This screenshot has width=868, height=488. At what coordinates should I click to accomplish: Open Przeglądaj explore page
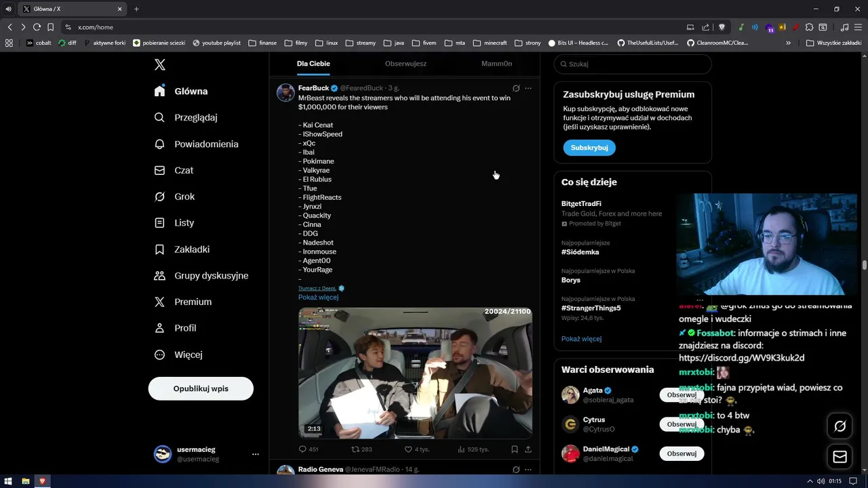[186, 117]
